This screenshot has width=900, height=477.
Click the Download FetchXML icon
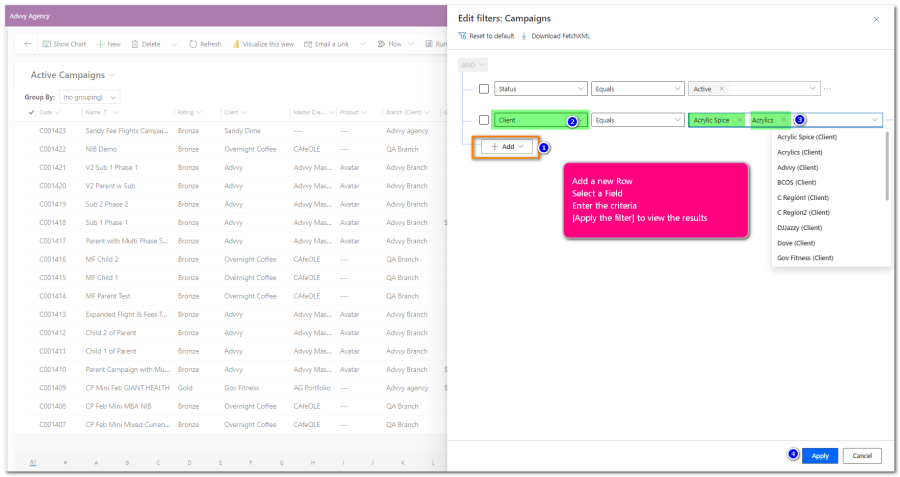pyautogui.click(x=524, y=36)
